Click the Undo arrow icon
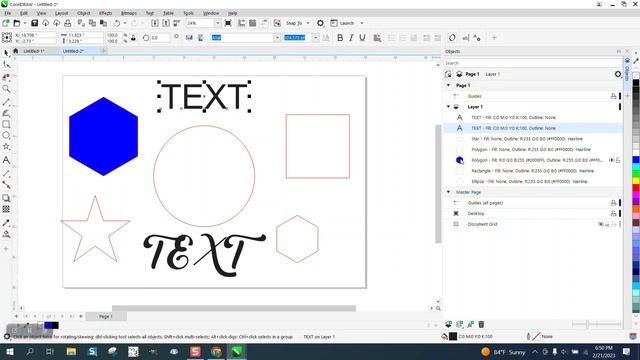Image resolution: width=640 pixels, height=360 pixels. pos(117,23)
